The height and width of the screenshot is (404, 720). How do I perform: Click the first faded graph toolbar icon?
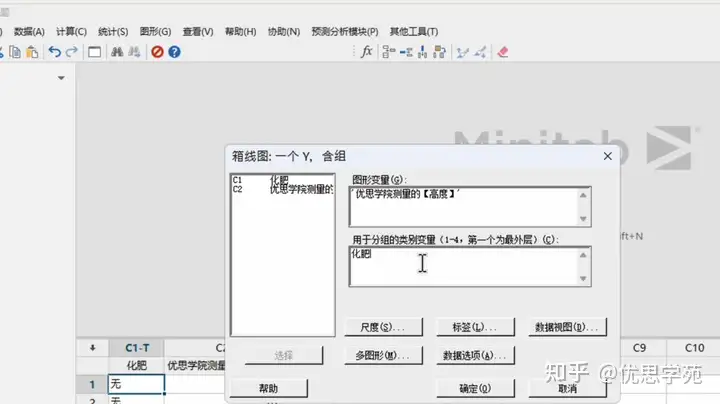(x=462, y=53)
